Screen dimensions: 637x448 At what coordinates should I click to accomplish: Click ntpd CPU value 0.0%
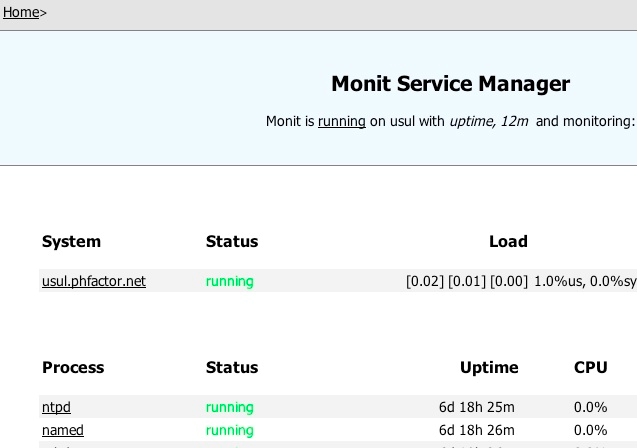tap(591, 407)
